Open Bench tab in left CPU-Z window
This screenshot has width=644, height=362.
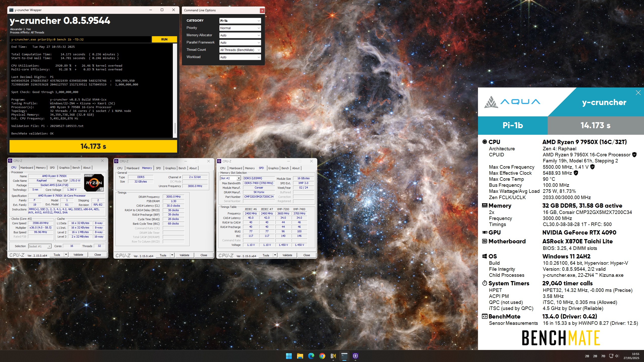(x=76, y=168)
